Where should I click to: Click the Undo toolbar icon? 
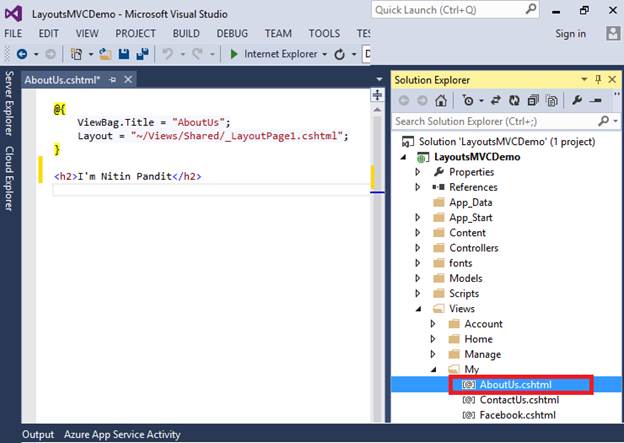[167, 54]
